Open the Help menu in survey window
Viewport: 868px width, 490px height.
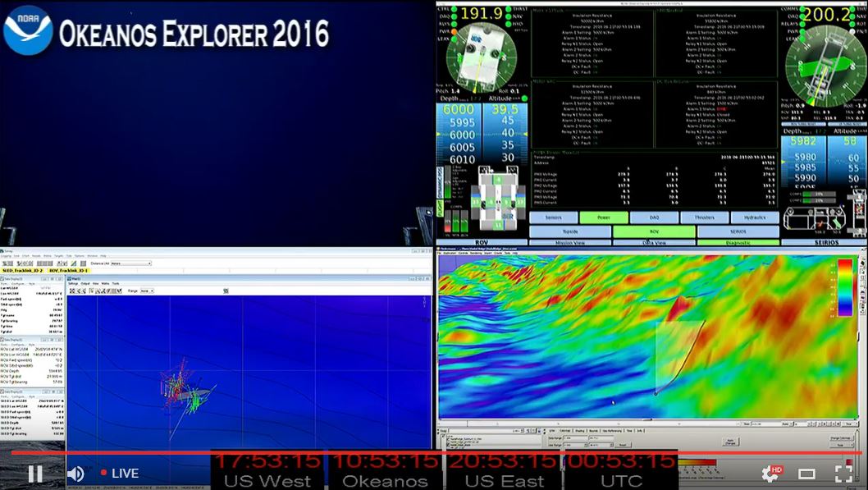[103, 256]
